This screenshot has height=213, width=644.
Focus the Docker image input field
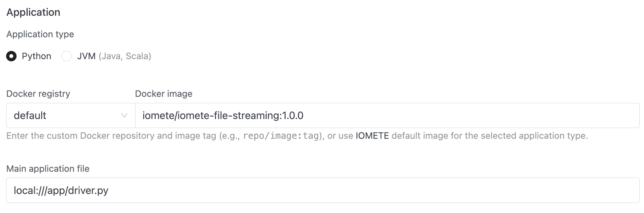[431, 115]
